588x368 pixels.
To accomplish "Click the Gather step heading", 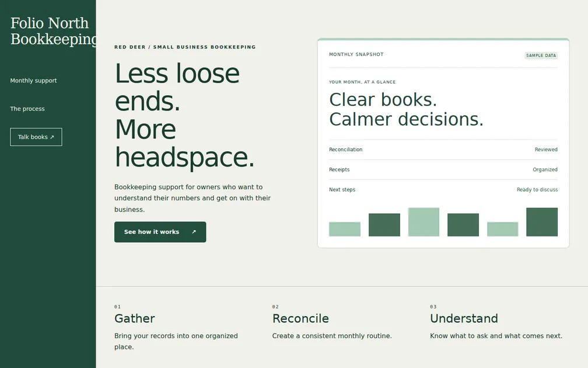I will pos(134,318).
